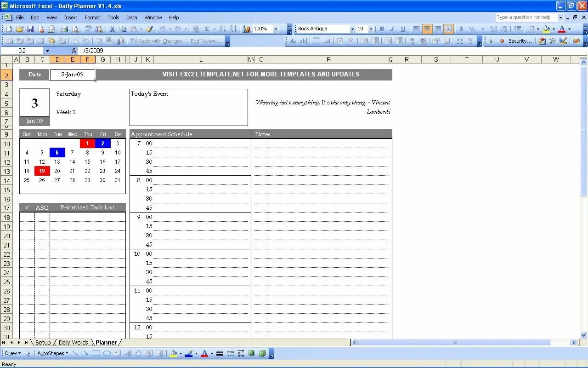
Task: Toggle Design Mode icon
Action: [563, 41]
